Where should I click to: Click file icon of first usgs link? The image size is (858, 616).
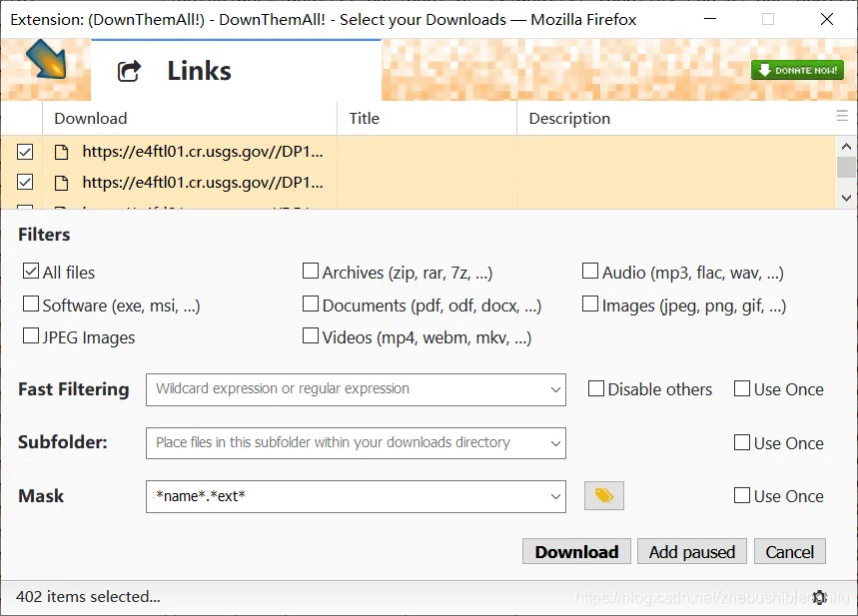click(x=62, y=152)
